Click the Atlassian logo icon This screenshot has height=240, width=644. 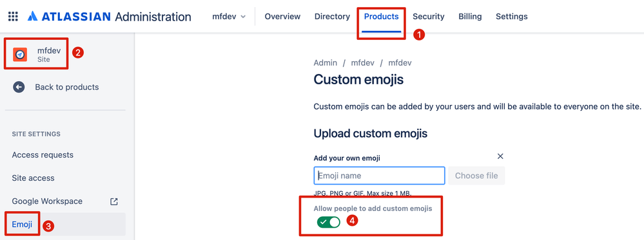pos(33,17)
